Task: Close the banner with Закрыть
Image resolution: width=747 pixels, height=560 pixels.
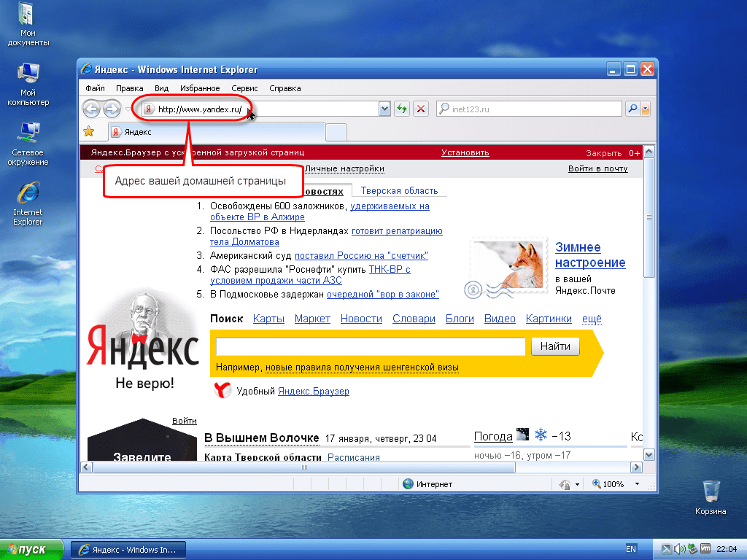Action: pos(603,153)
